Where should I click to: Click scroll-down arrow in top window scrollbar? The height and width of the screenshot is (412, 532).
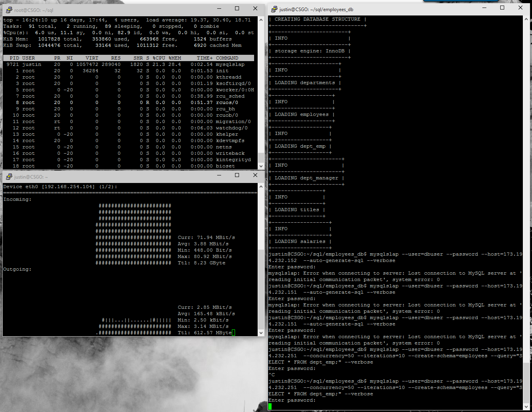pos(261,166)
